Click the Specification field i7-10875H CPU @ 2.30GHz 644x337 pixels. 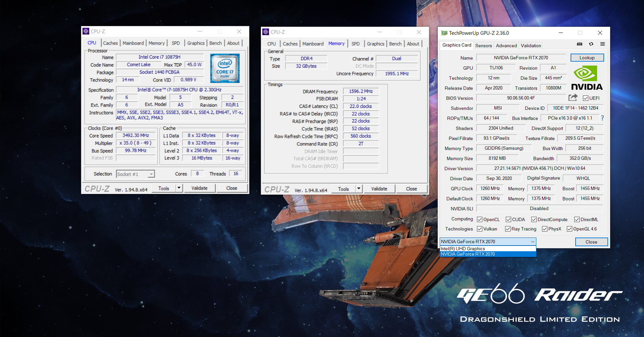[179, 90]
